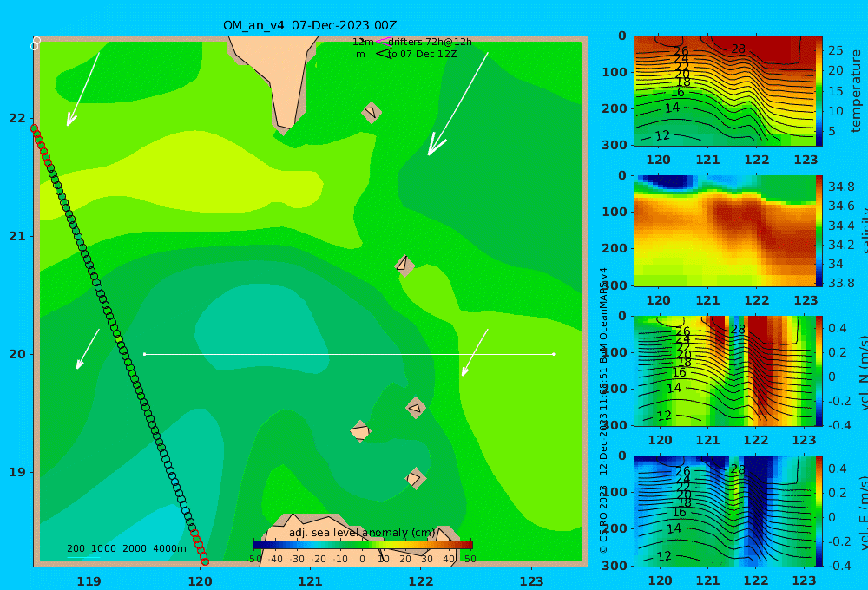Open the northward velocity section panel
The width and height of the screenshot is (868, 590).
[x=724, y=370]
